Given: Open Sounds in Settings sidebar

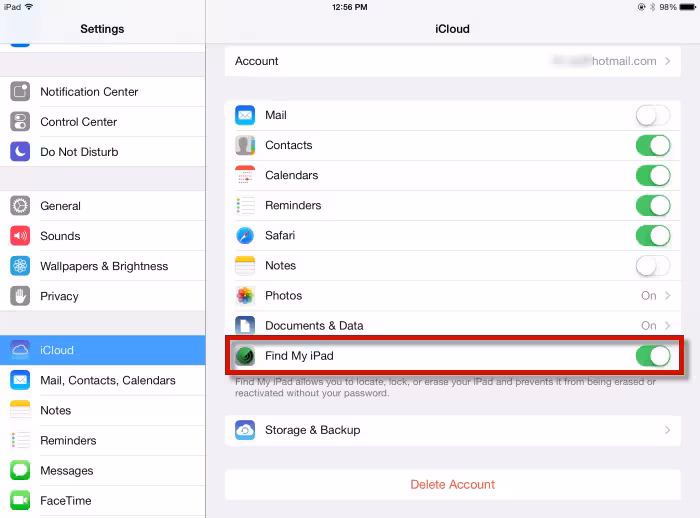Looking at the screenshot, I should pos(103,236).
